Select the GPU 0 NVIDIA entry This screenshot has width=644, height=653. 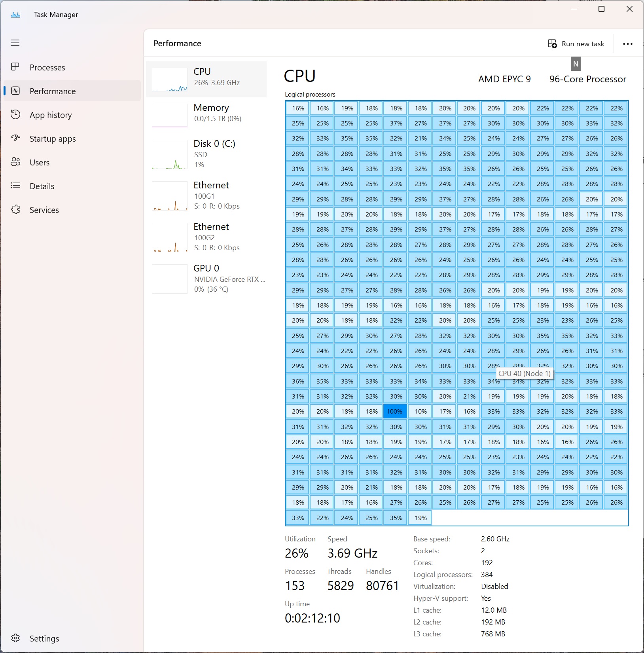click(x=206, y=279)
